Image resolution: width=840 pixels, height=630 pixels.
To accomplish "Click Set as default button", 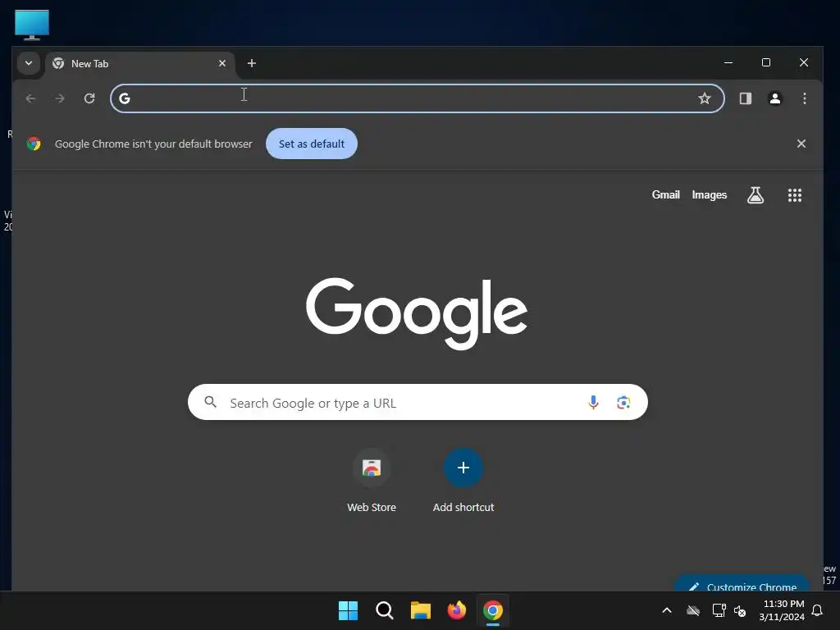I will (311, 144).
